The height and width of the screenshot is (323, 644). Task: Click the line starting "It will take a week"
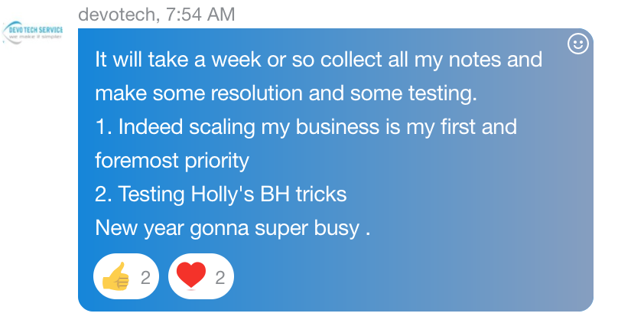coord(318,60)
